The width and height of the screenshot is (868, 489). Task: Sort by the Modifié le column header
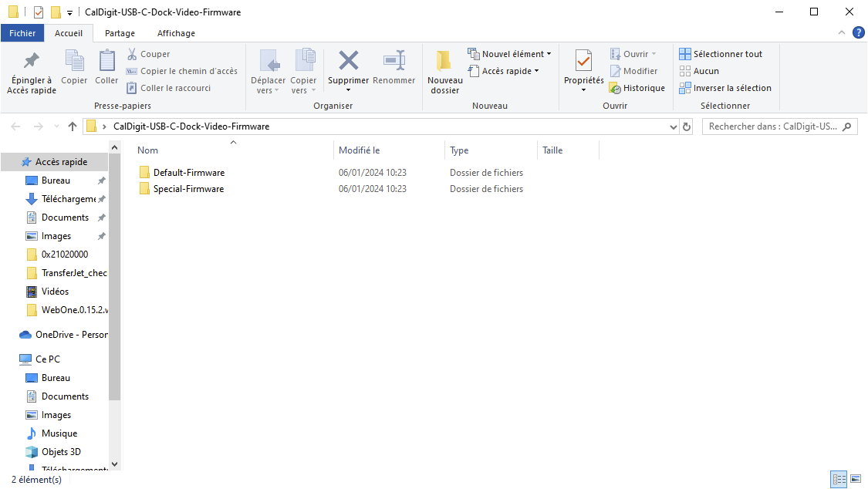389,150
